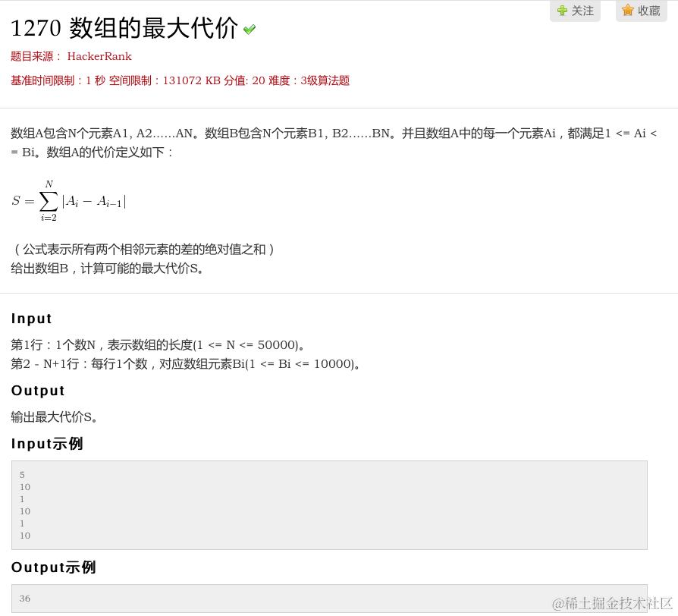Click the 分值: 20 text
Screen dimensions: 678x616
pos(244,80)
